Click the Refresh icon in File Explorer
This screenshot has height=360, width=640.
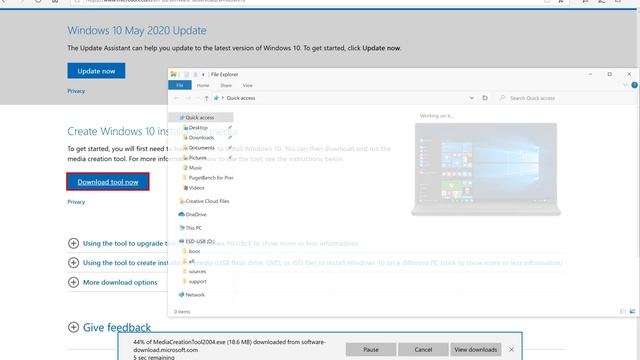point(485,98)
